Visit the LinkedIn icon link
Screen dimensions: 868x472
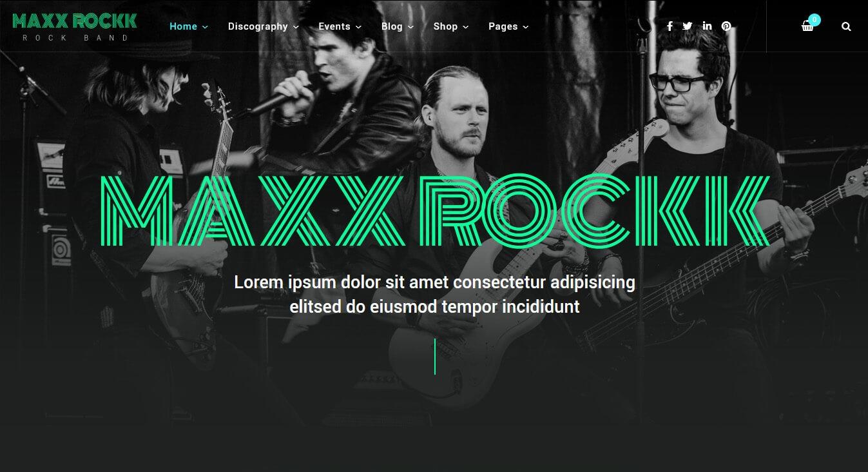pos(707,26)
